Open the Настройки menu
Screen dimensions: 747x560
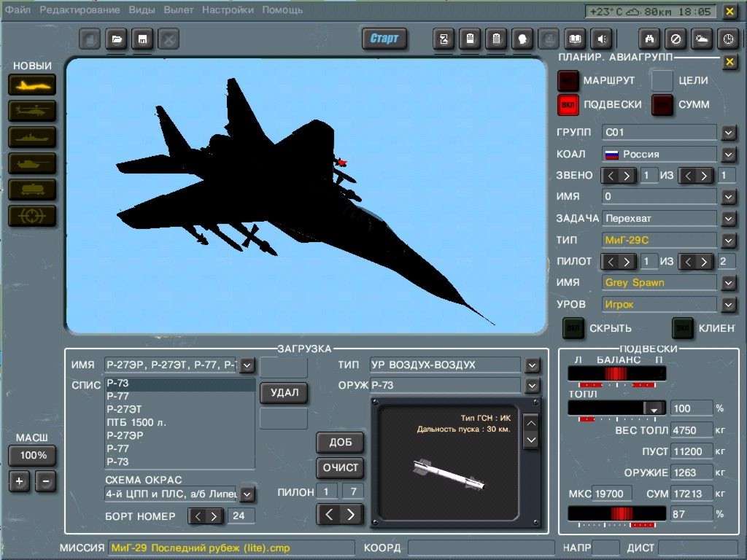point(228,9)
